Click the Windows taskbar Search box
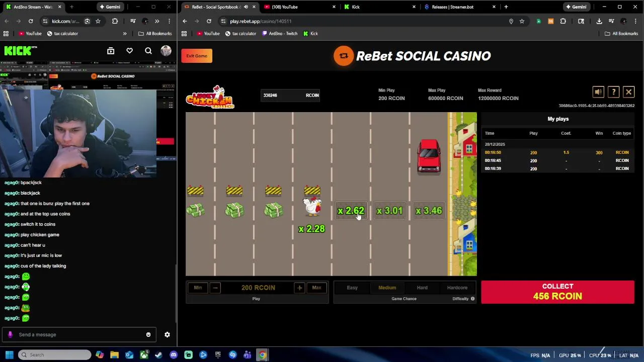Image resolution: width=644 pixels, height=362 pixels. coord(54,355)
